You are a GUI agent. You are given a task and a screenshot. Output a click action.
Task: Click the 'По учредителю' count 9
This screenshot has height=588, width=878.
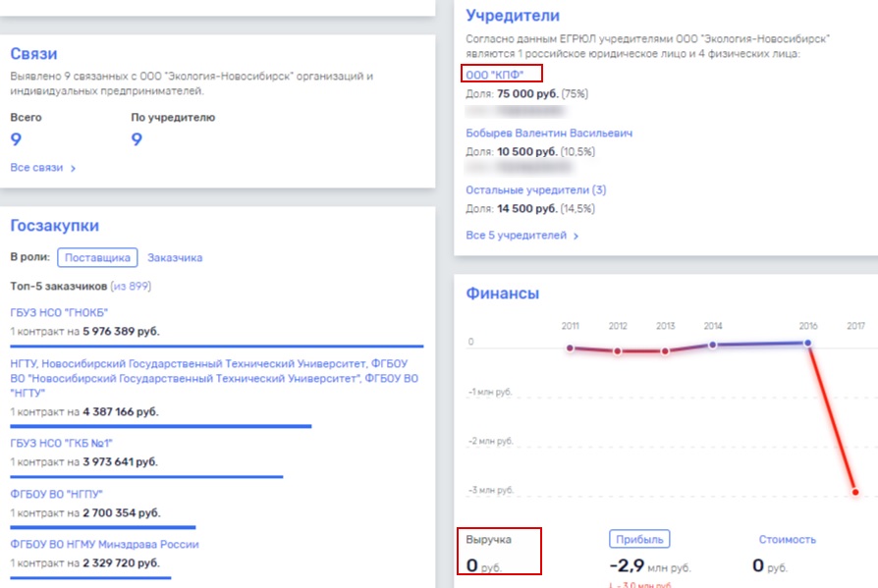click(137, 139)
